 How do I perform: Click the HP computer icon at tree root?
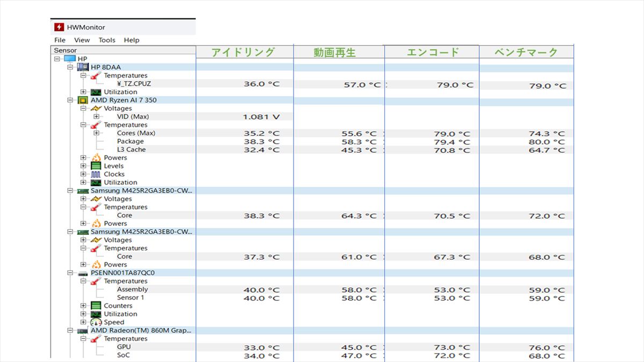(x=70, y=59)
